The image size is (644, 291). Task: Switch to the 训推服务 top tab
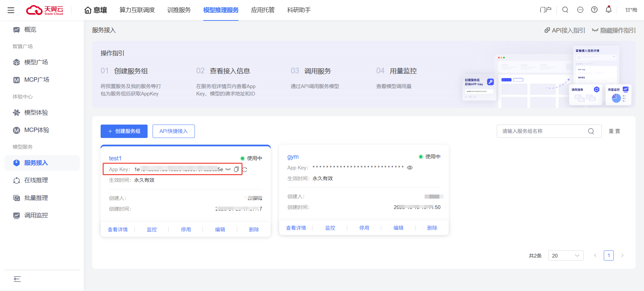(179, 10)
